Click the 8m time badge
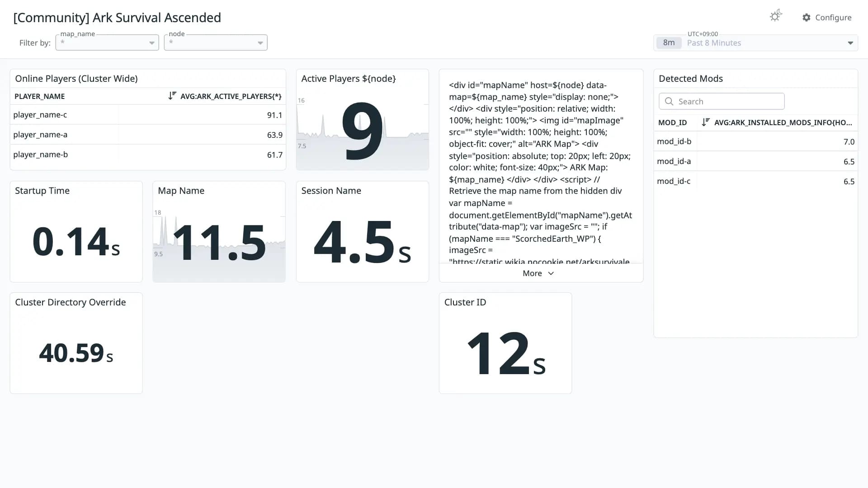This screenshot has width=868, height=488. click(669, 42)
